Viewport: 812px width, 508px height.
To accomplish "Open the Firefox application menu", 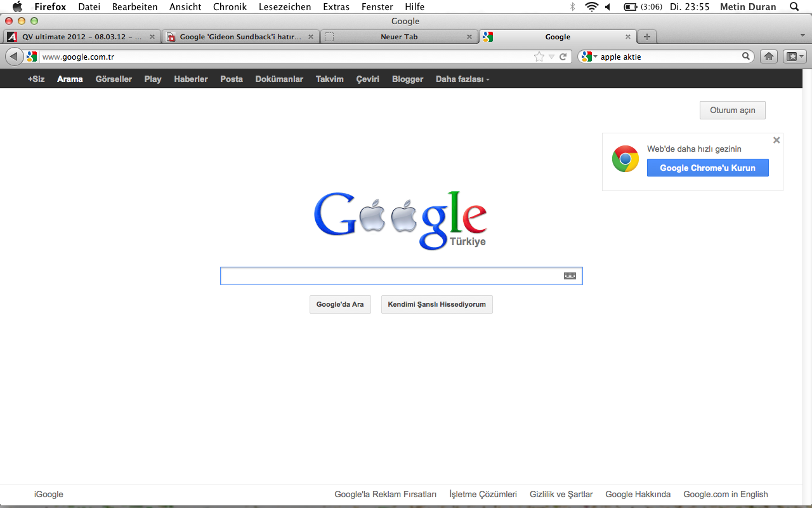I will [x=50, y=7].
